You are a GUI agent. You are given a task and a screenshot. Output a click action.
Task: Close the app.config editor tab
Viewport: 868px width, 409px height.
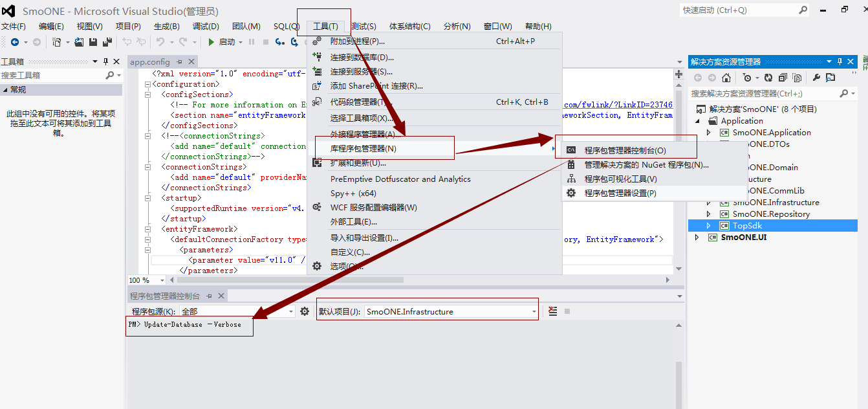click(x=191, y=61)
